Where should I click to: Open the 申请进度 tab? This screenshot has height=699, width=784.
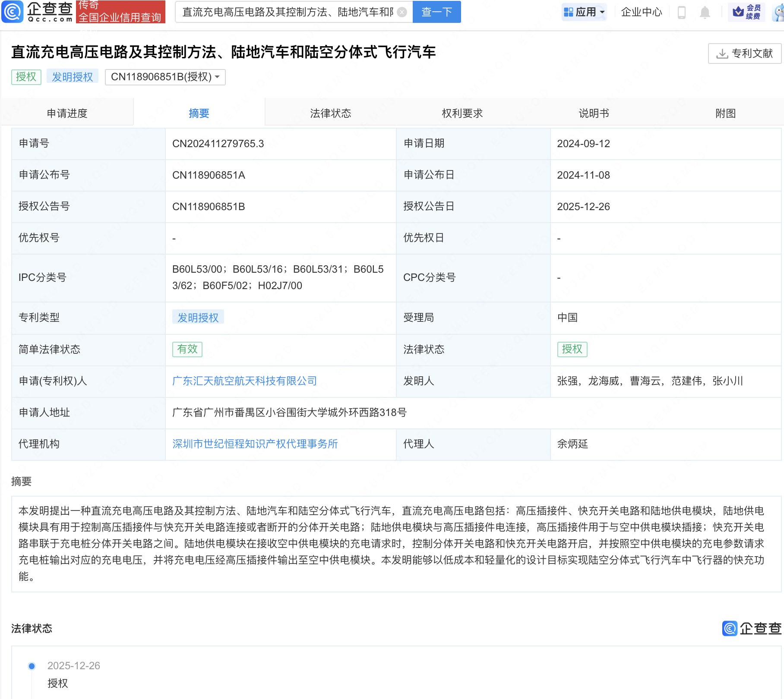67,113
